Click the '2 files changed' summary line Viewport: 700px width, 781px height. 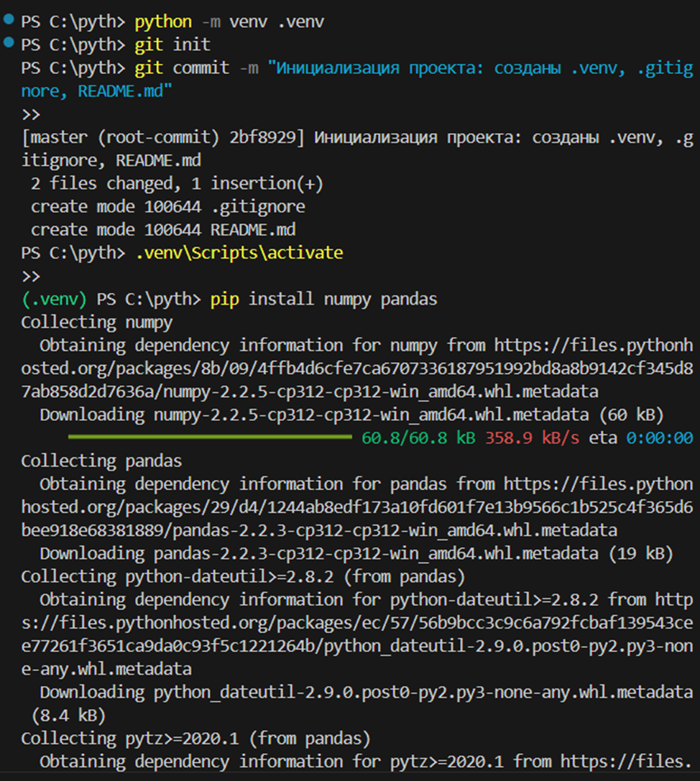tap(176, 184)
